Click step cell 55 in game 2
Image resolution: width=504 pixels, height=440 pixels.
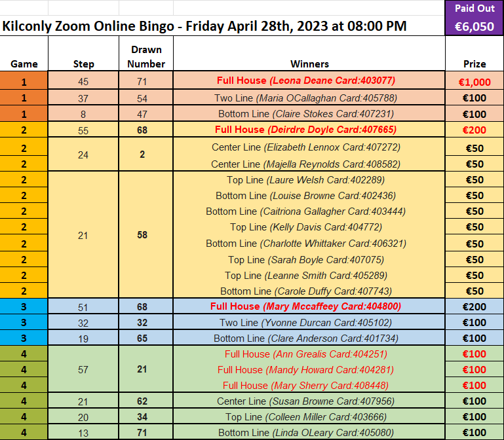[84, 130]
